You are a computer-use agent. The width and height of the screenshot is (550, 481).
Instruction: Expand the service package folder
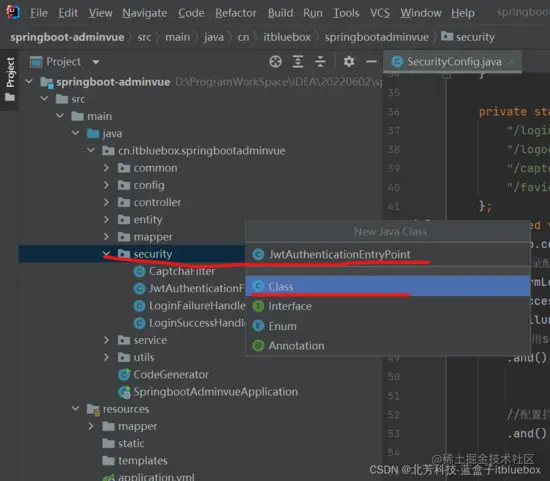coord(106,340)
